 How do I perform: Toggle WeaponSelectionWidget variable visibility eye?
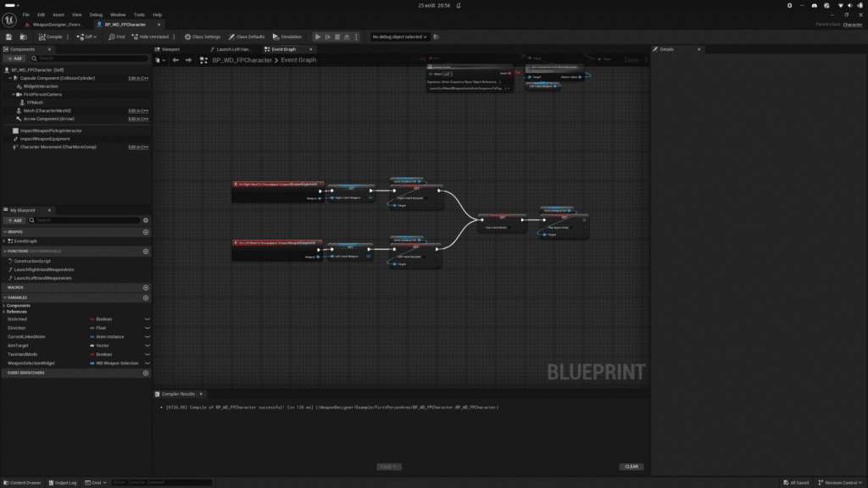pos(147,363)
